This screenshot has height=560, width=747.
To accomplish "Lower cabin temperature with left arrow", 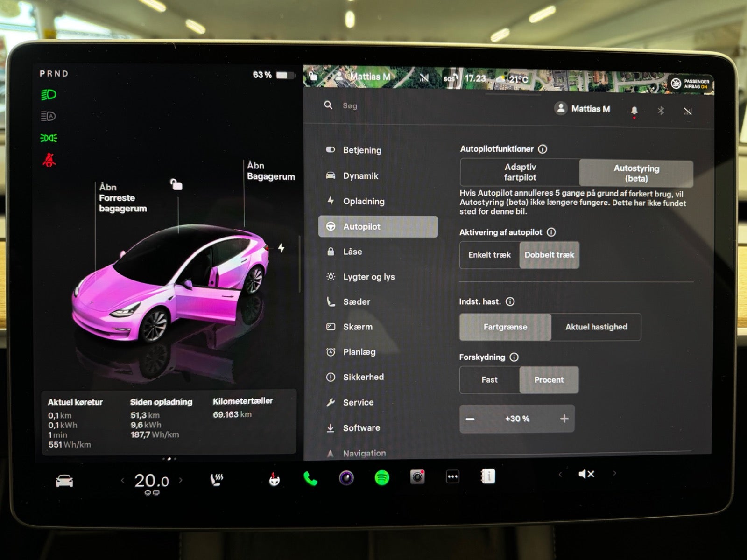I will pos(122,480).
